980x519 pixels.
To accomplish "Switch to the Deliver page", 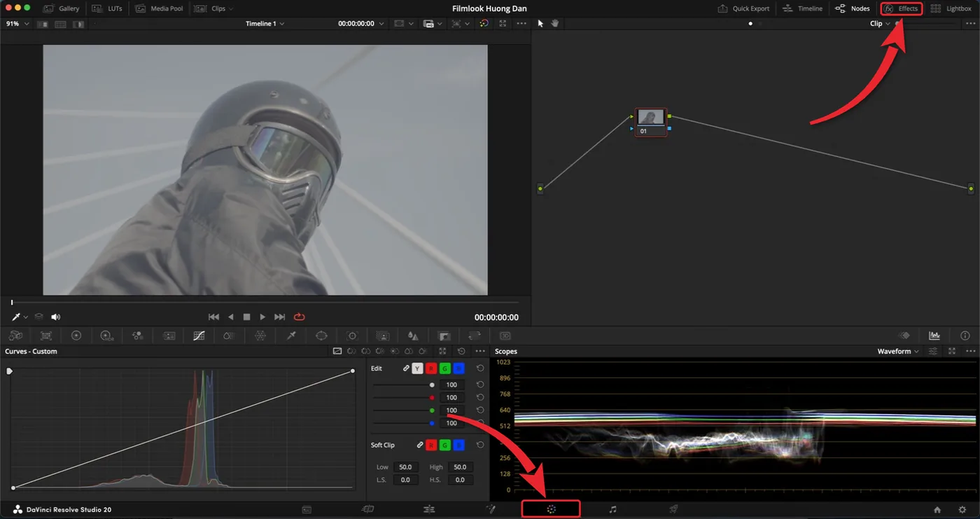I will pos(673,509).
